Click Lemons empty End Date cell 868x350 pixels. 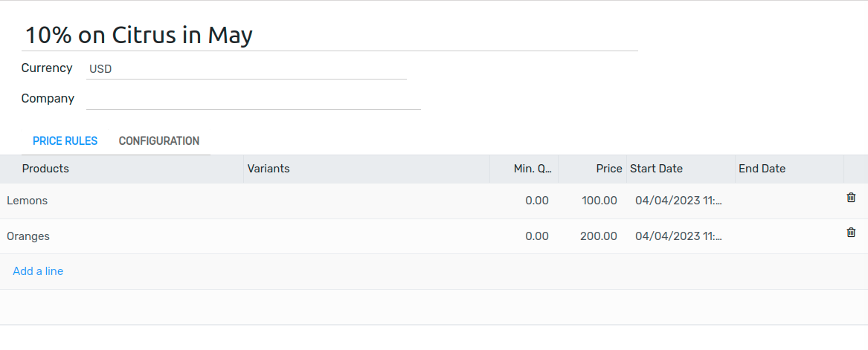coord(789,201)
